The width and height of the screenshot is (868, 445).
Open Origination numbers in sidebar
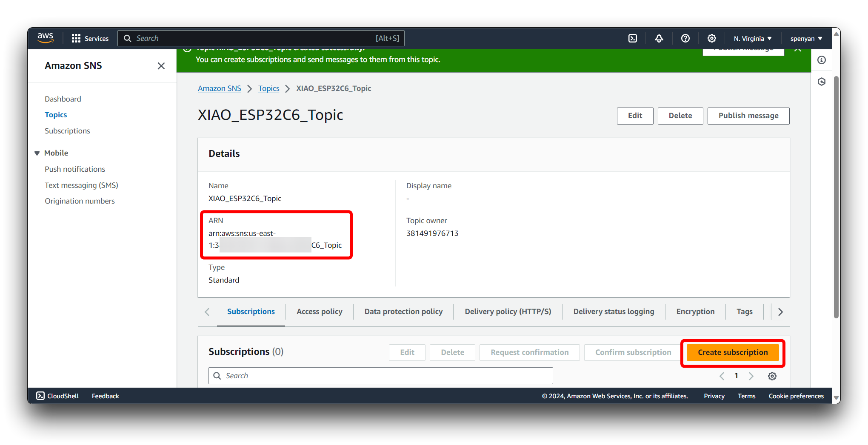click(x=80, y=201)
